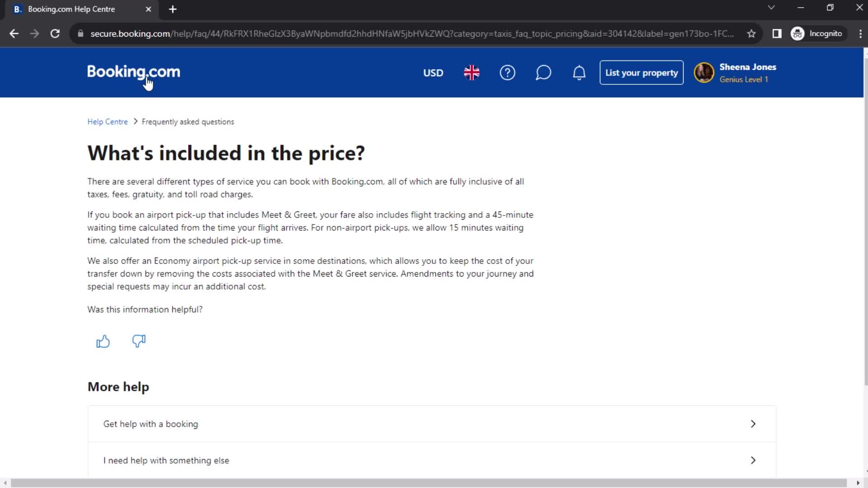
Task: Click the back navigation arrow button
Action: coord(14,34)
